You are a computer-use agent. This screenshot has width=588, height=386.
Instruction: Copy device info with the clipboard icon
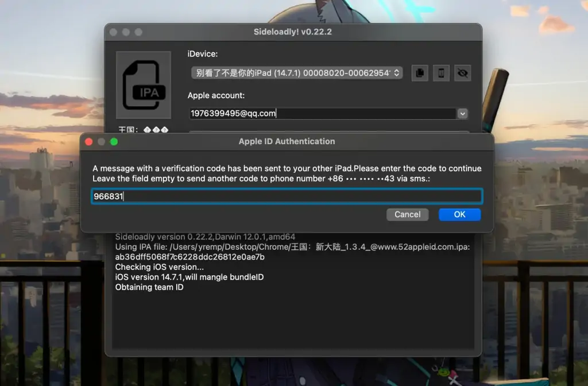[x=420, y=73]
